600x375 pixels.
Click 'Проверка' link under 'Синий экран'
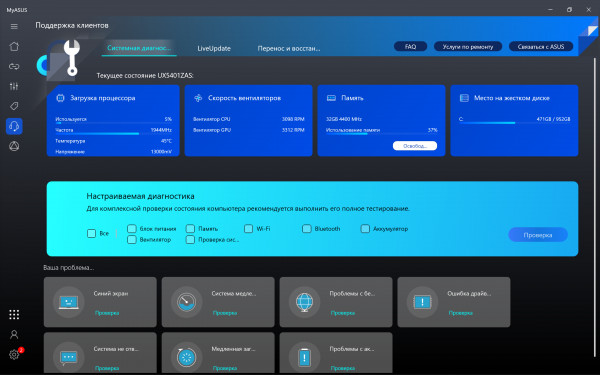point(107,313)
